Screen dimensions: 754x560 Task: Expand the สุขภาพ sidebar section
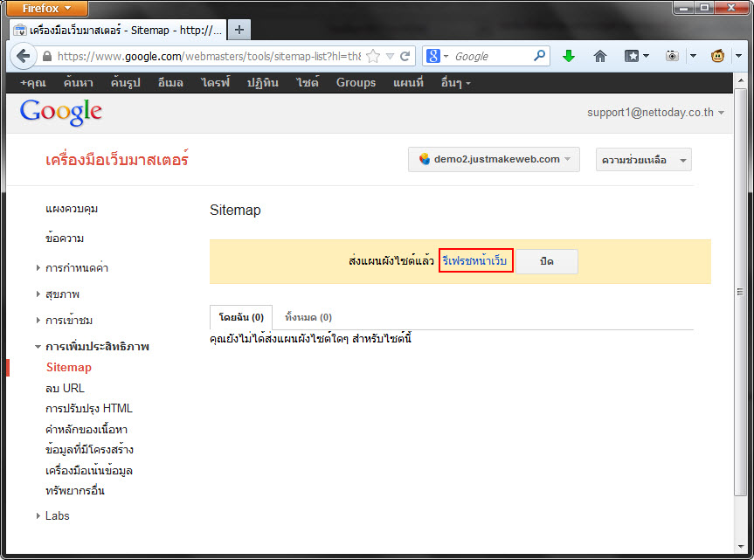38,294
